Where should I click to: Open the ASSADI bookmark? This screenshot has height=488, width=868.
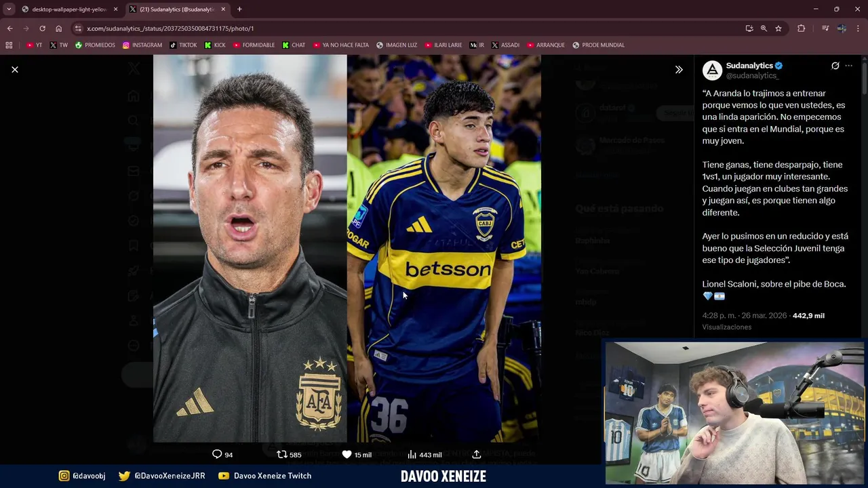505,45
